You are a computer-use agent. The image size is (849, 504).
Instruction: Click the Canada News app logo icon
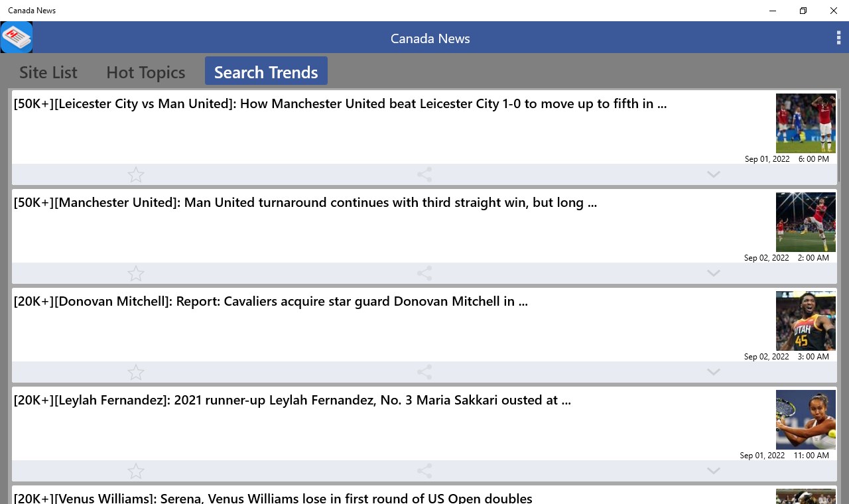17,37
